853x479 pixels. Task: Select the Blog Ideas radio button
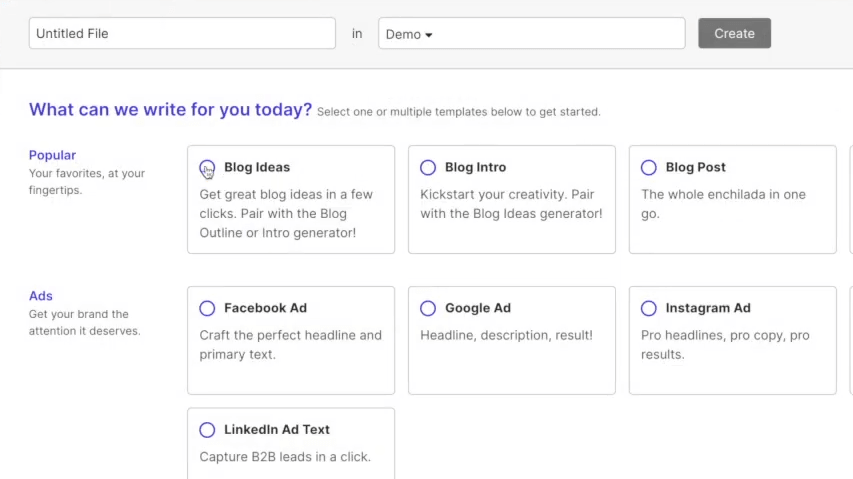(207, 167)
